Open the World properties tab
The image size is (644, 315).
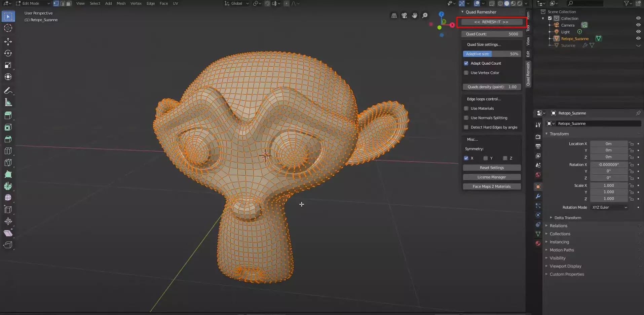click(x=538, y=175)
